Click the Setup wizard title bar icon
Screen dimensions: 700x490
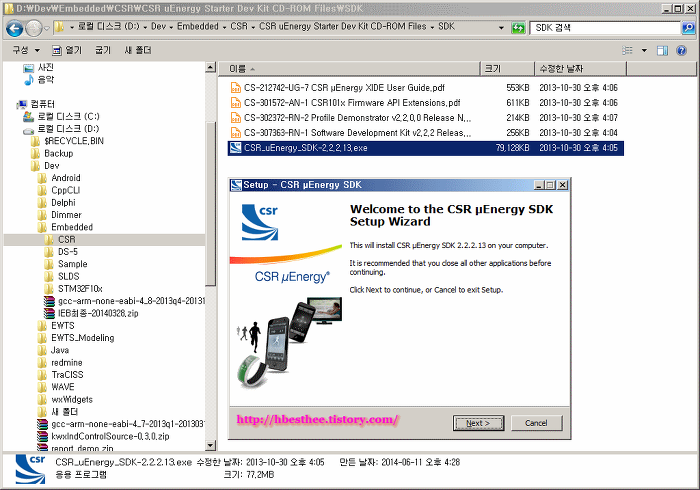(x=236, y=185)
